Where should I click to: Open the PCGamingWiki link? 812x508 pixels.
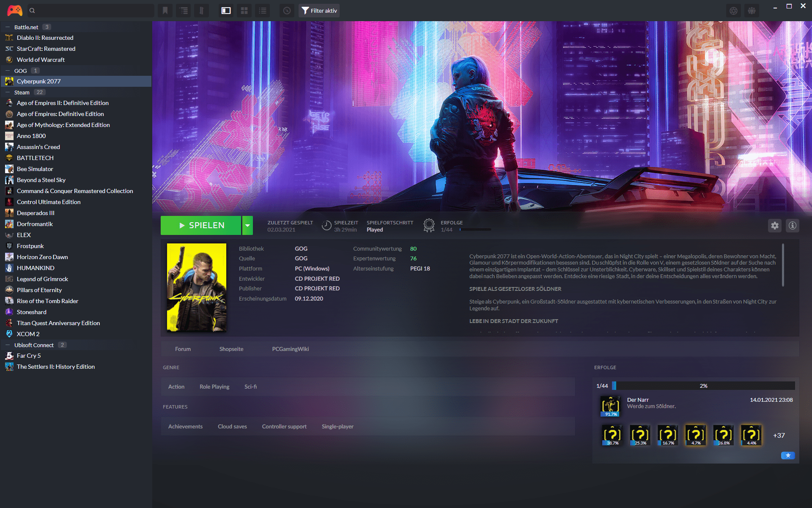[x=291, y=349]
